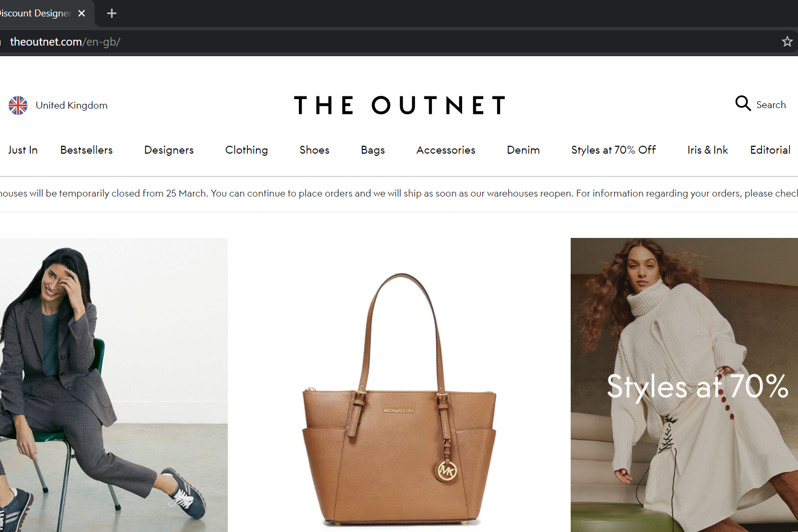
Task: Select the Denim navigation item
Action: pos(523,150)
